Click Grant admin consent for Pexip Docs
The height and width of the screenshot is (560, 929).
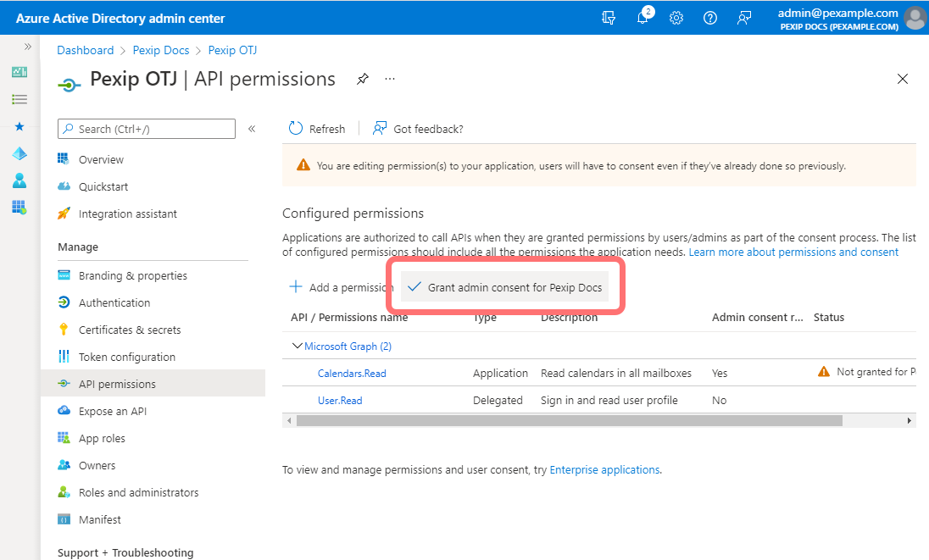click(506, 287)
